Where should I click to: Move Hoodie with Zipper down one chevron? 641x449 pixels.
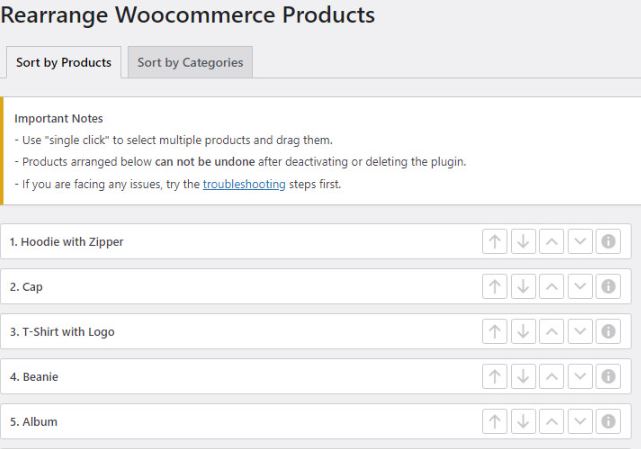[x=580, y=242]
